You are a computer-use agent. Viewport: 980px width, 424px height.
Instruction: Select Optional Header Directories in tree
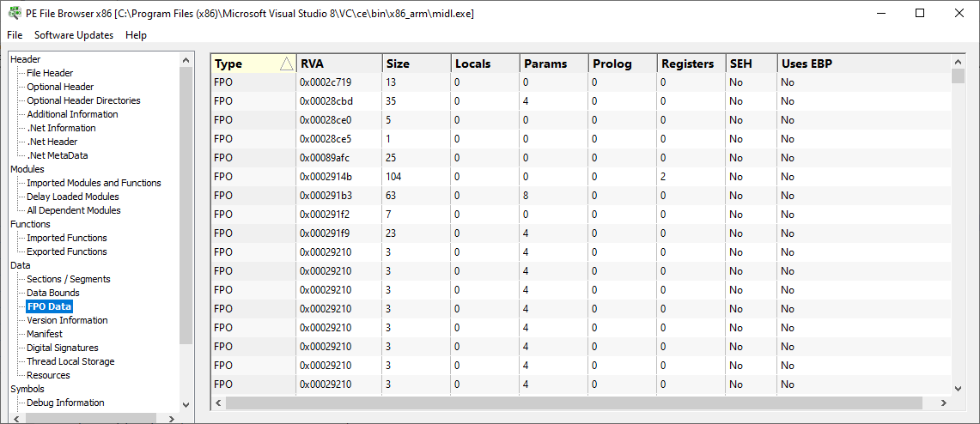click(x=84, y=100)
